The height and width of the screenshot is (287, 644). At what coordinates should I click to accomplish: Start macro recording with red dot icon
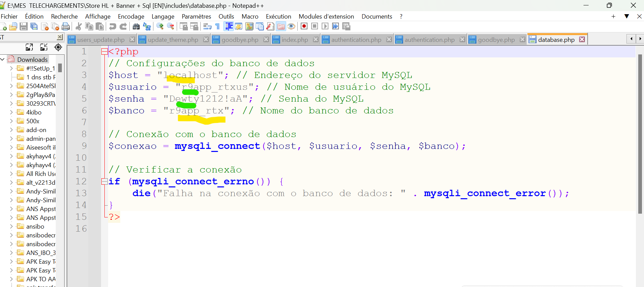click(304, 26)
